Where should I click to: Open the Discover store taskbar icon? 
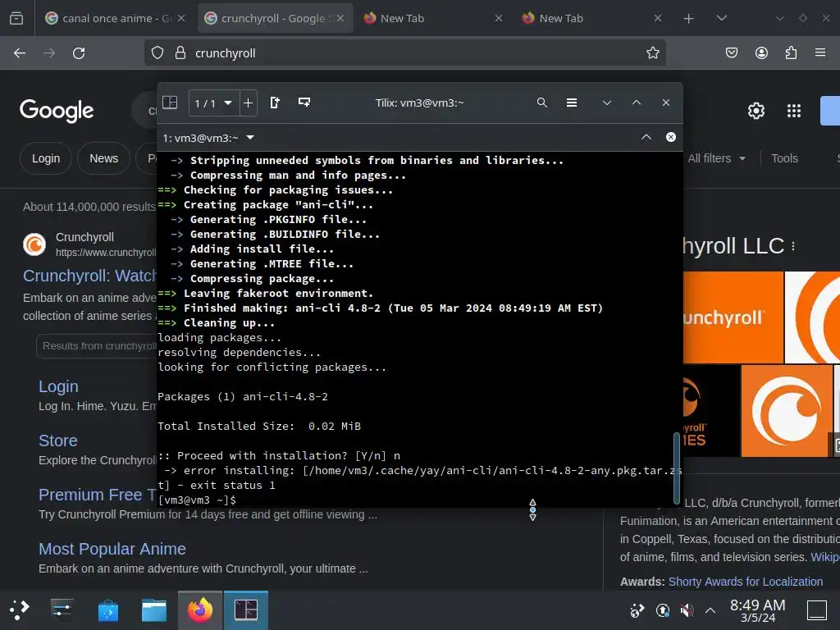tap(108, 610)
